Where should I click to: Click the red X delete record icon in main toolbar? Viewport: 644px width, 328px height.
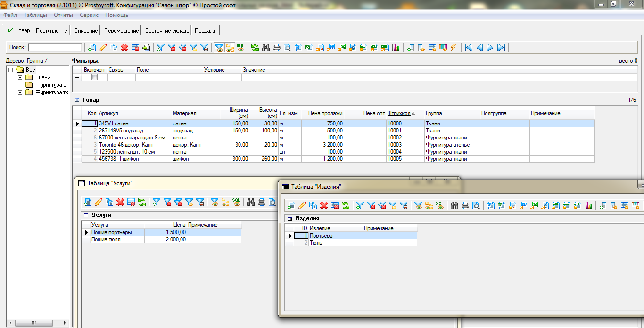click(x=124, y=48)
